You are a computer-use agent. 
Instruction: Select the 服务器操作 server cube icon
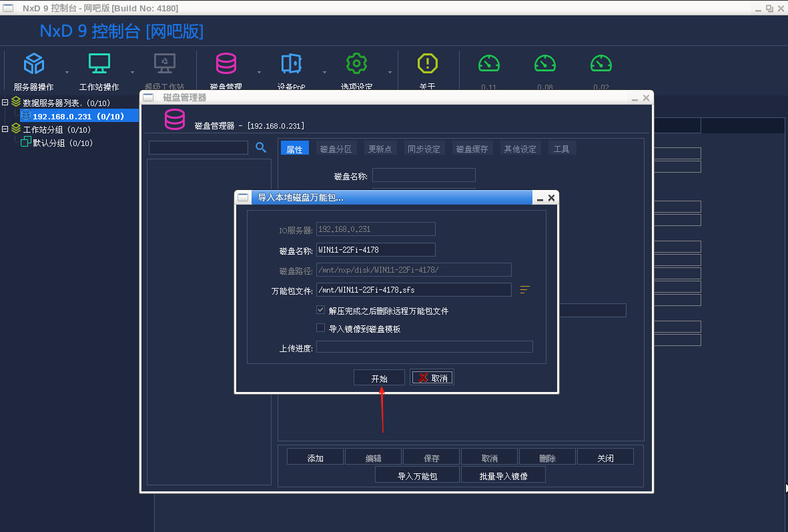point(33,64)
